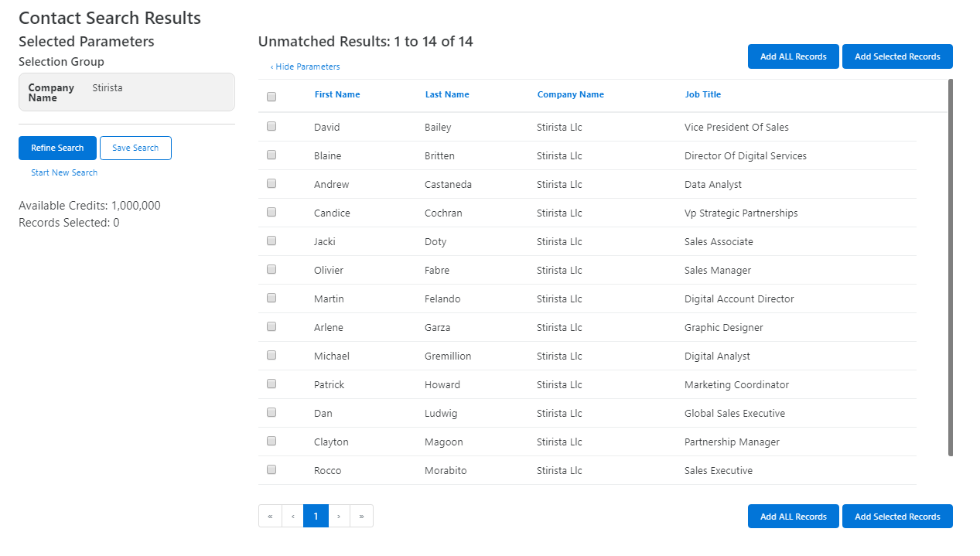Click the previous page chevron

click(292, 516)
